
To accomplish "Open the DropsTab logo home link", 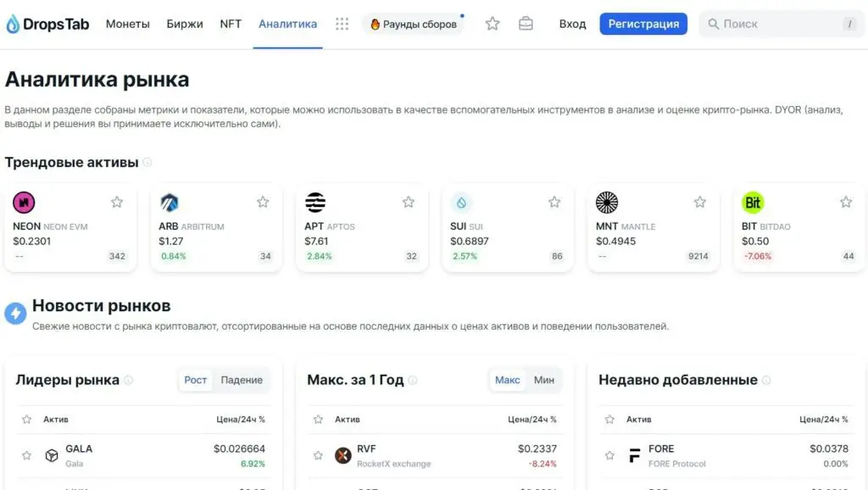I will point(47,24).
